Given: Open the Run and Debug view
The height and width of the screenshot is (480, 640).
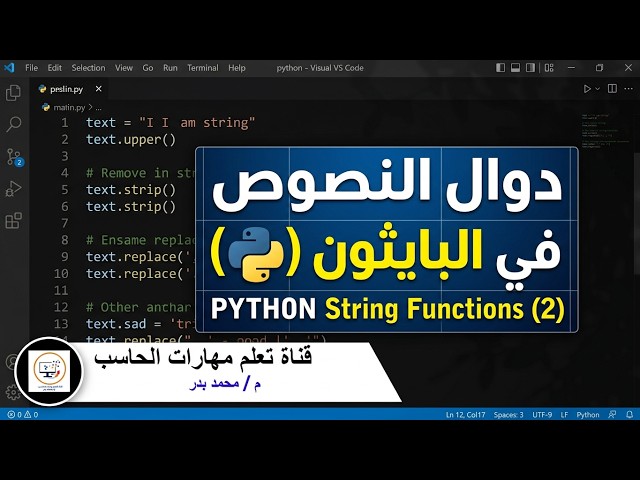Looking at the screenshot, I should 13,189.
